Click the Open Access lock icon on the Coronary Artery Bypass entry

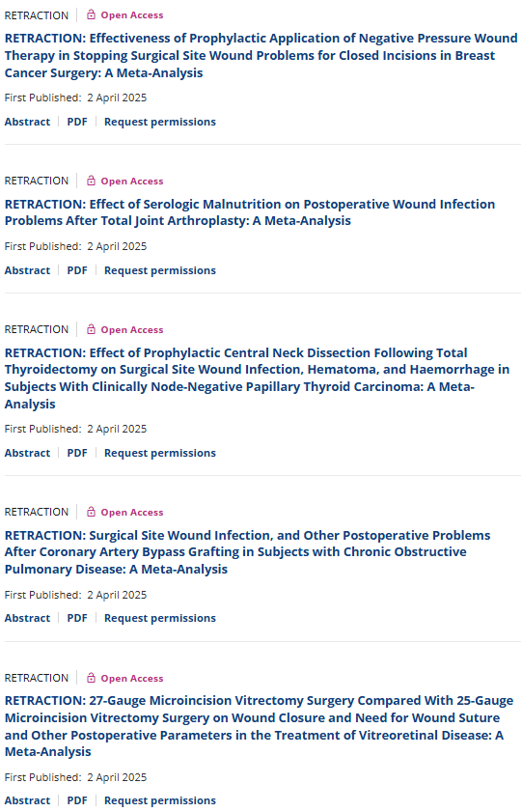coord(91,512)
